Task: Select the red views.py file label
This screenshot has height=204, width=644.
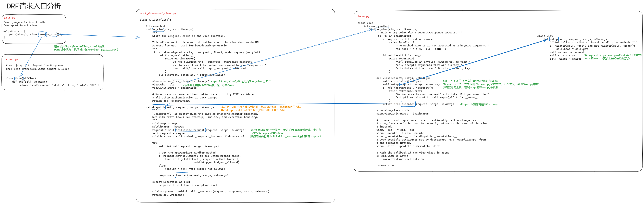Action: [12, 59]
